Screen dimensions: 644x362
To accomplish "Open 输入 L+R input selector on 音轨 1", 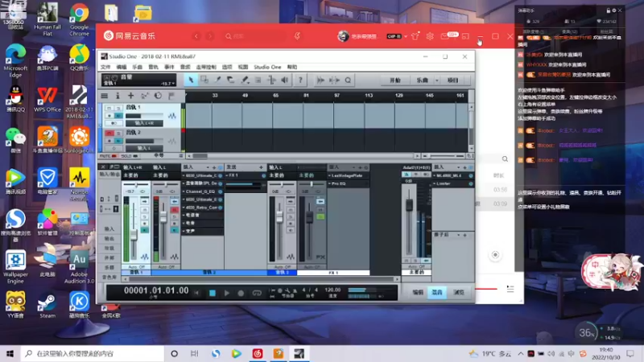I will [144, 123].
